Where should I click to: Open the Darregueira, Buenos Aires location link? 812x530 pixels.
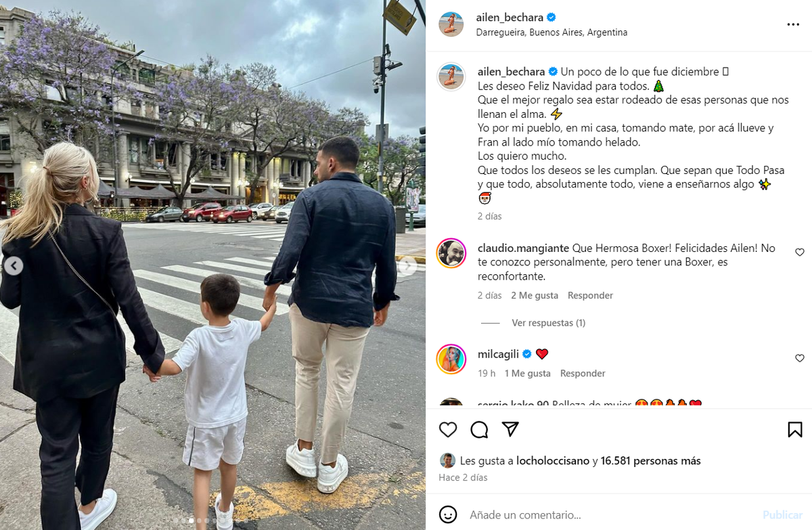[x=551, y=32]
